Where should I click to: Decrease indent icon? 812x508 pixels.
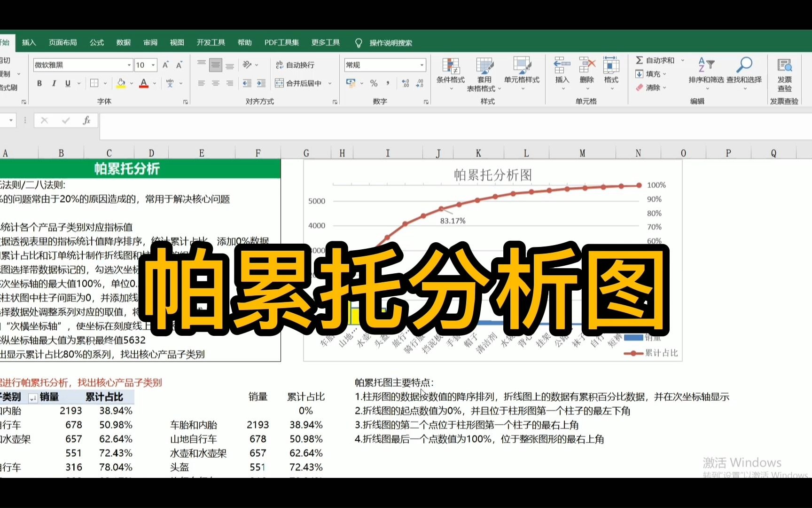click(x=247, y=83)
